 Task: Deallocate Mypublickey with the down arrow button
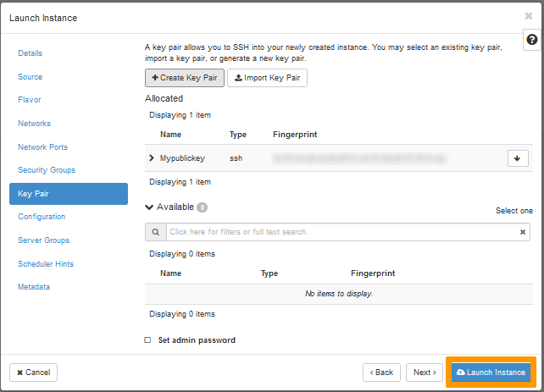pos(518,158)
